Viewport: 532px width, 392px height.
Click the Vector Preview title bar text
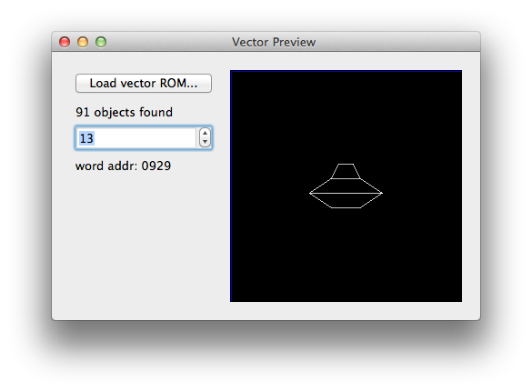[x=274, y=43]
